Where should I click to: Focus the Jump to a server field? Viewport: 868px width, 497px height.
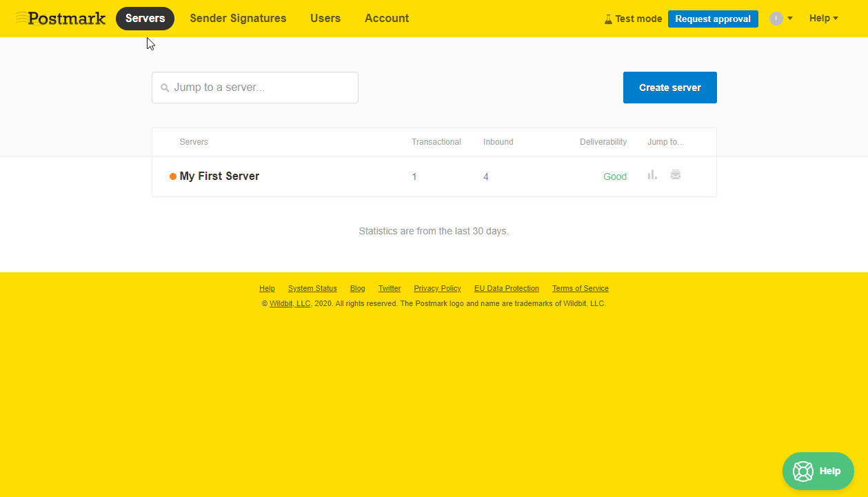255,88
